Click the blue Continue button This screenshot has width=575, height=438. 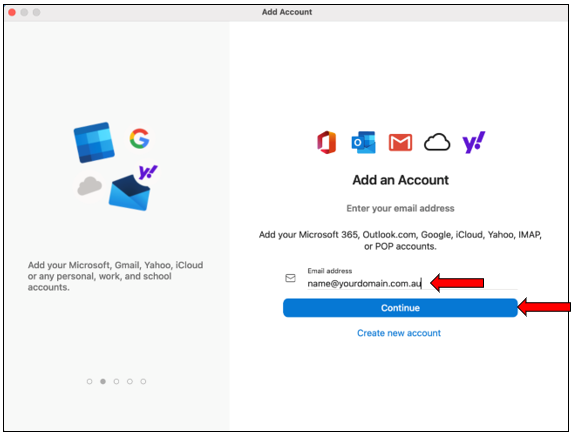[x=400, y=308]
